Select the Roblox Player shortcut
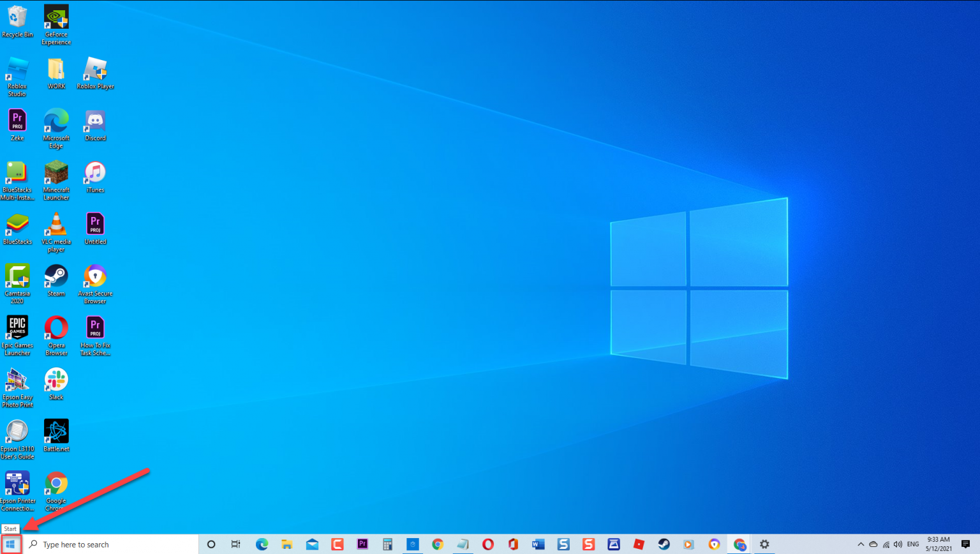This screenshot has width=980, height=554. click(95, 73)
